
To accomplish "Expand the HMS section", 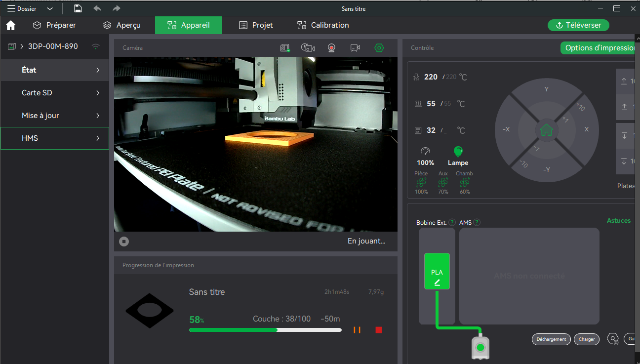I will [54, 138].
